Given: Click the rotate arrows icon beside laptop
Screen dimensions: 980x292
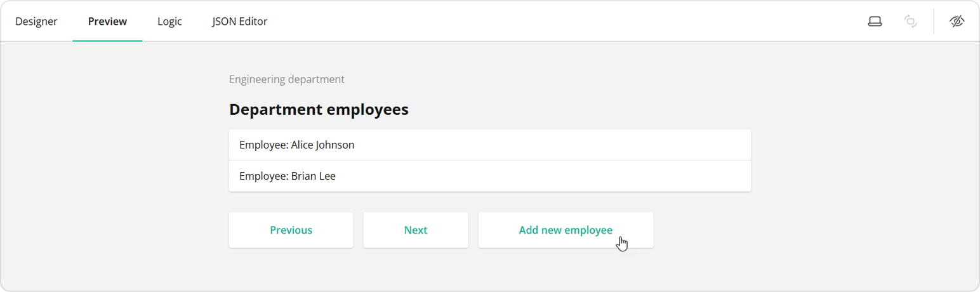Looking at the screenshot, I should point(910,22).
